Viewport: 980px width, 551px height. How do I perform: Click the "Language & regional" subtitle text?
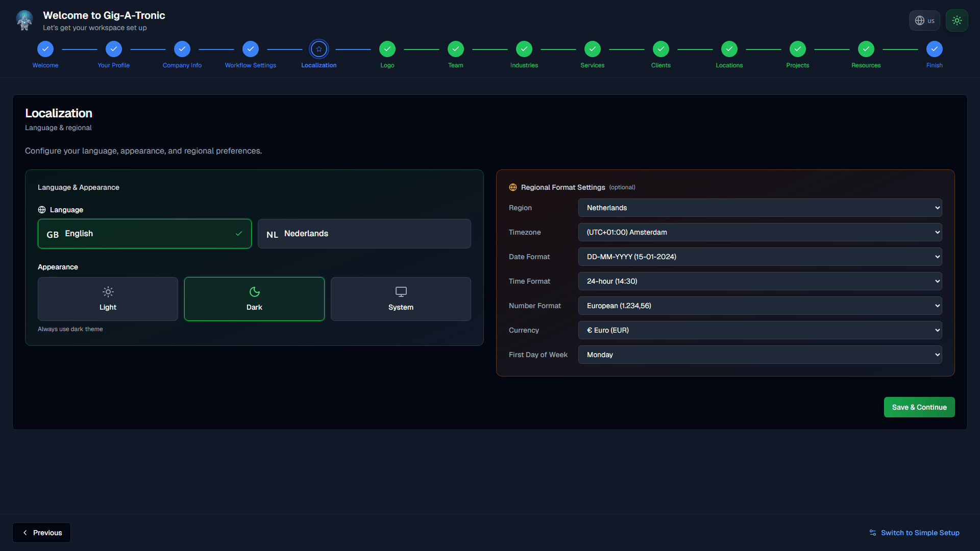click(x=58, y=128)
